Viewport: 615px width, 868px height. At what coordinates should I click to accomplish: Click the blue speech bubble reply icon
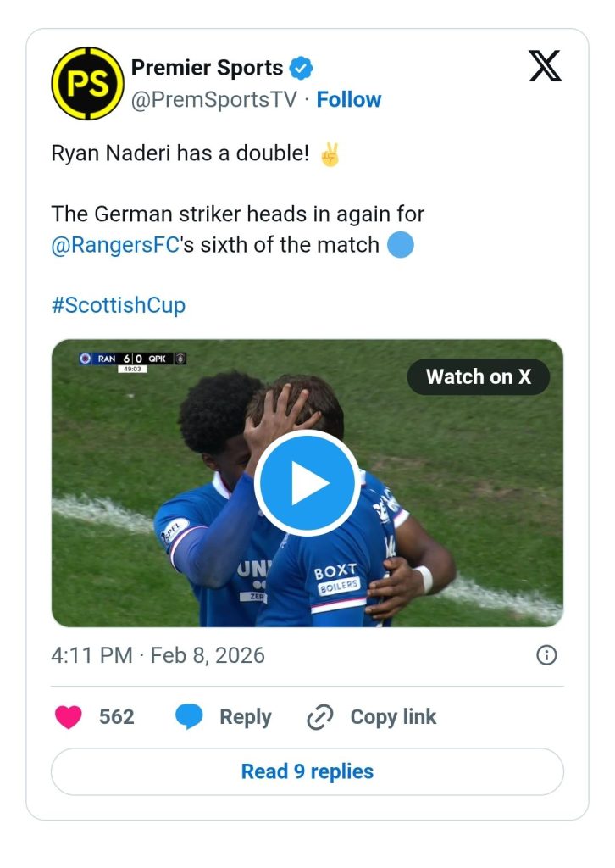tap(190, 717)
